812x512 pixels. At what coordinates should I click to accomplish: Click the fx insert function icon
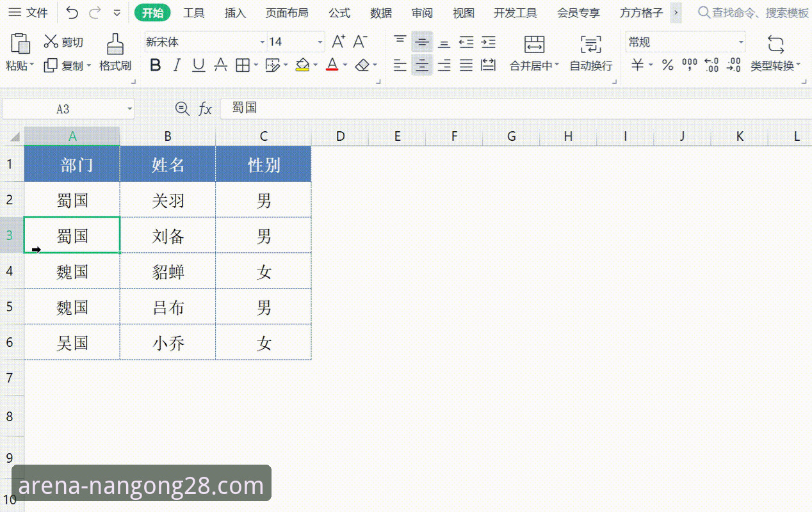206,108
